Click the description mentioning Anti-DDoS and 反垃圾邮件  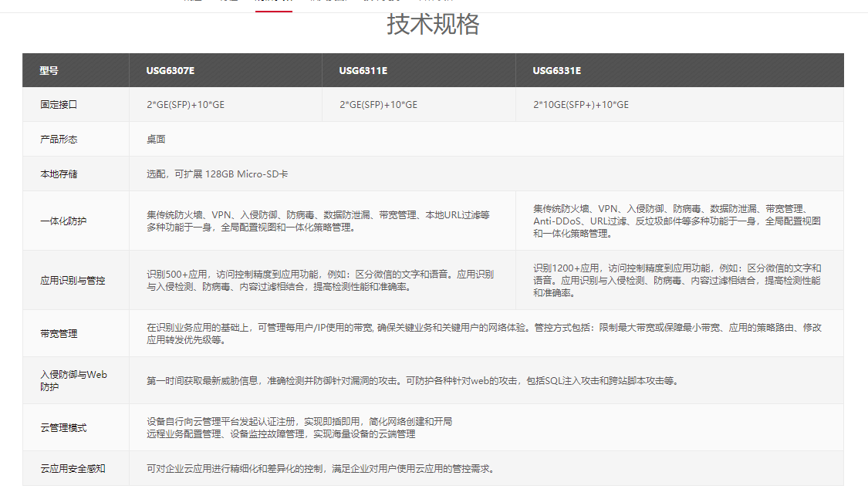pyautogui.click(x=677, y=221)
